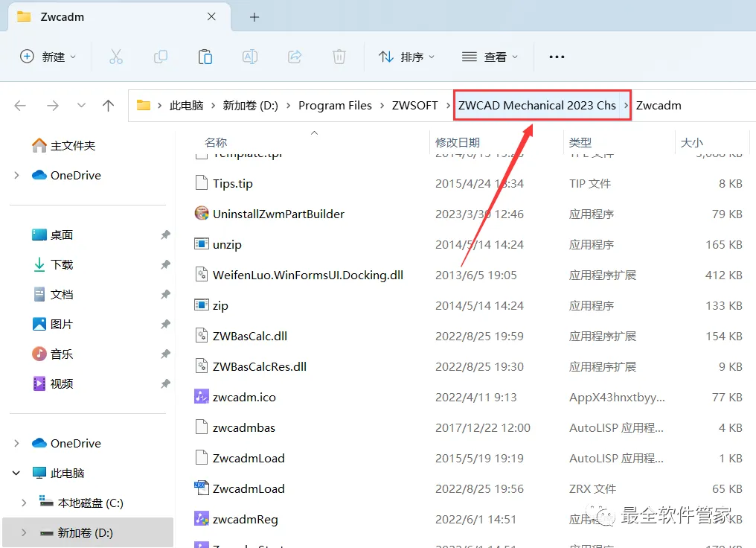756x548 pixels.
Task: Open the 新建 (New) dropdown
Action: click(x=48, y=57)
